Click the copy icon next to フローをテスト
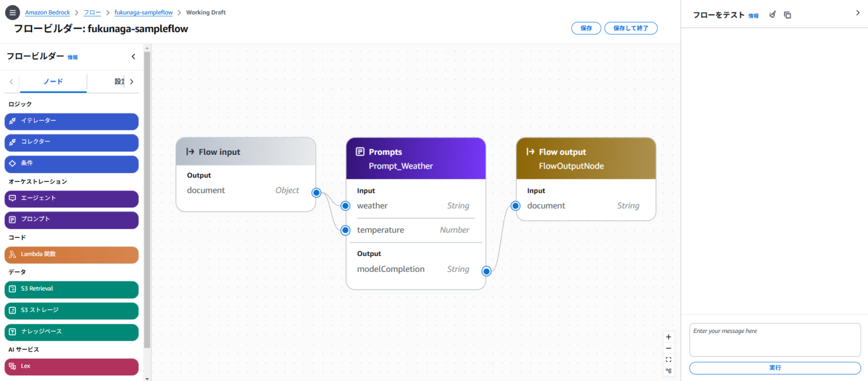Image resolution: width=868 pixels, height=381 pixels. click(787, 15)
